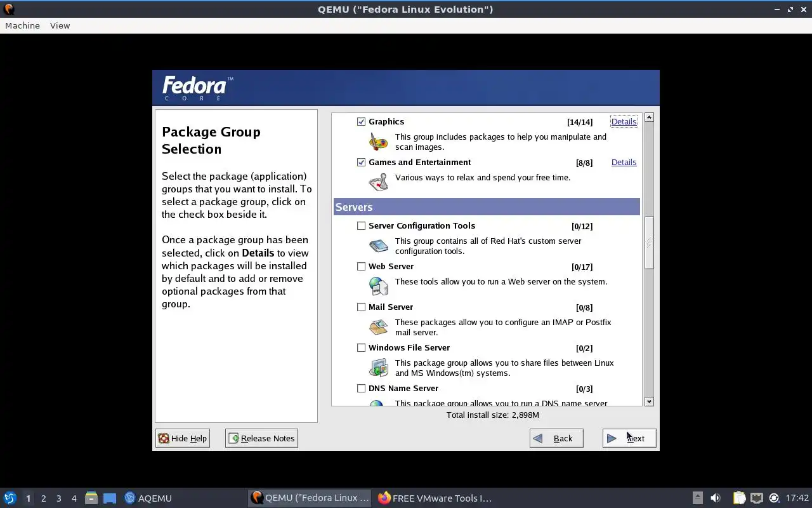The height and width of the screenshot is (508, 812).
Task: Switch to the AQEMU taskbar window
Action: tap(148, 498)
